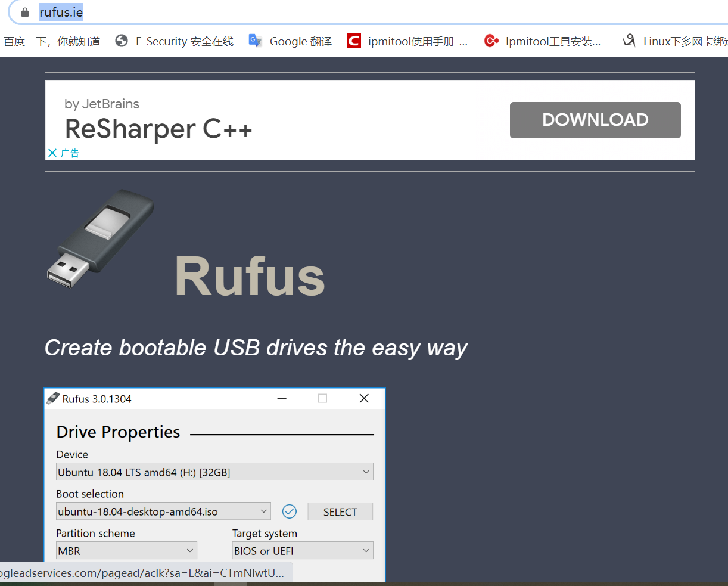Click the Google Translate bookmark icon
The height and width of the screenshot is (586, 728).
point(256,41)
